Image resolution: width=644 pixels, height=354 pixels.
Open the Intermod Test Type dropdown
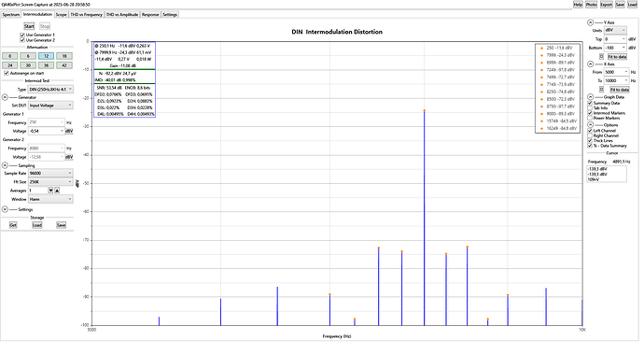pyautogui.click(x=50, y=90)
